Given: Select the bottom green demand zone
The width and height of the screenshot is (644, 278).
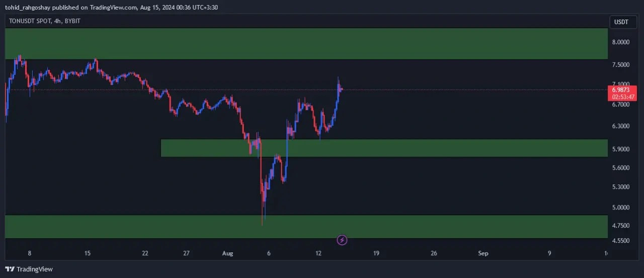Looking at the screenshot, I should [x=306, y=227].
